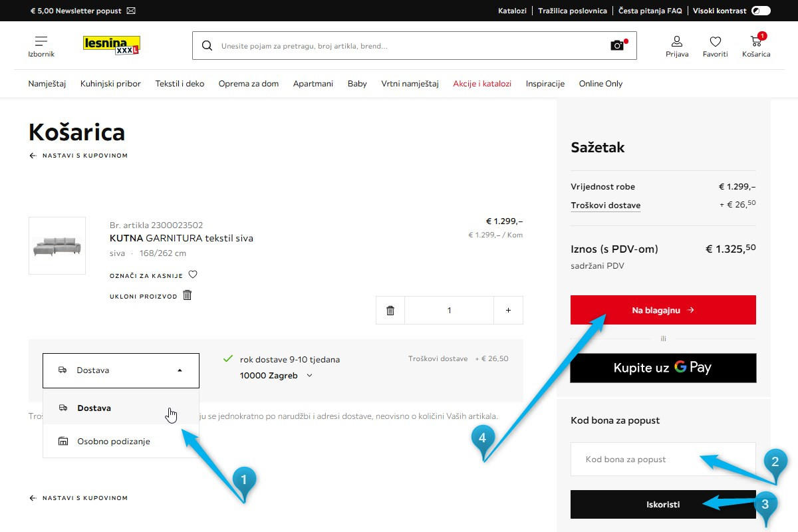Proceed with Na blagajnu button
798x532 pixels.
tap(663, 310)
